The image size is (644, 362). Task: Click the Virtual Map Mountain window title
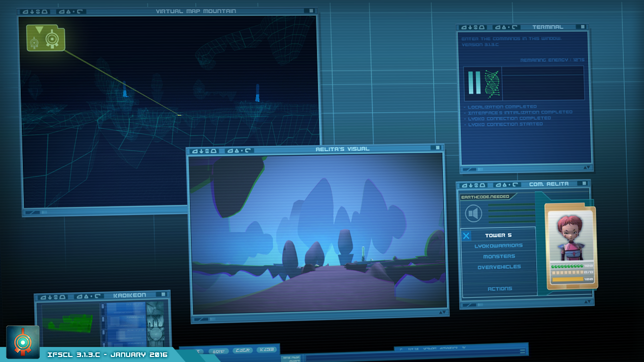click(x=196, y=11)
